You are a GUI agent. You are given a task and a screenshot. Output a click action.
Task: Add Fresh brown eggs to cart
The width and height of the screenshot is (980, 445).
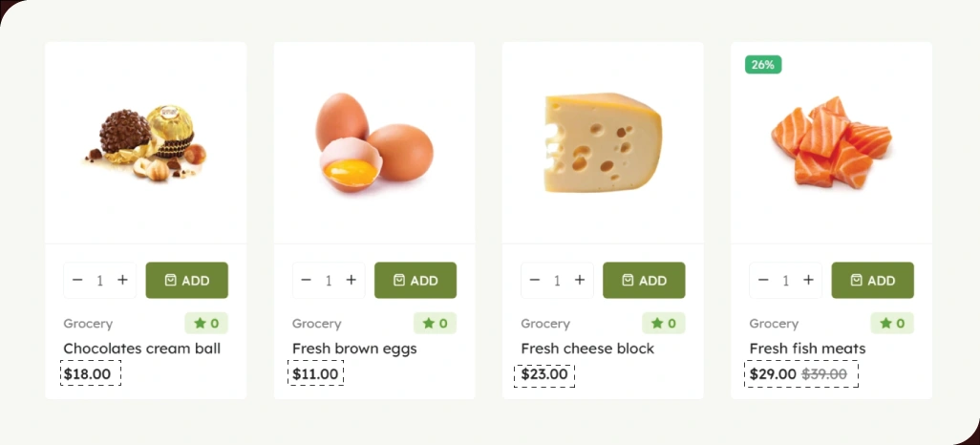(415, 280)
